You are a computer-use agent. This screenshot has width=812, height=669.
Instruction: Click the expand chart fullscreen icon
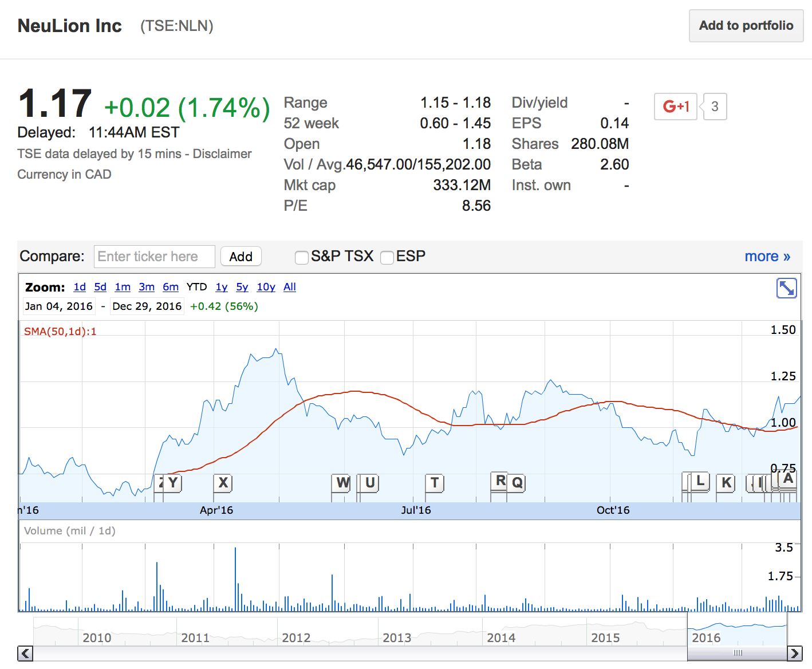pos(786,288)
